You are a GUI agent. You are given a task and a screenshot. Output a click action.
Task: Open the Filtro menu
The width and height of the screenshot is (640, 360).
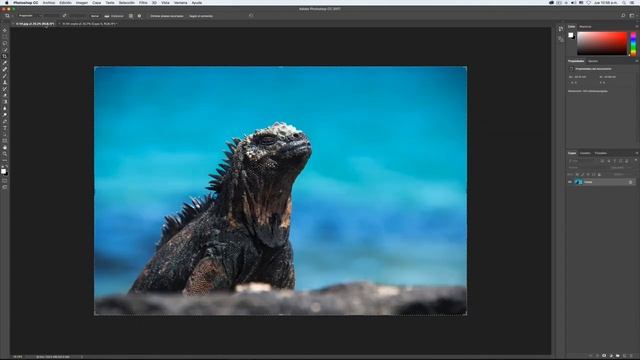143,2
